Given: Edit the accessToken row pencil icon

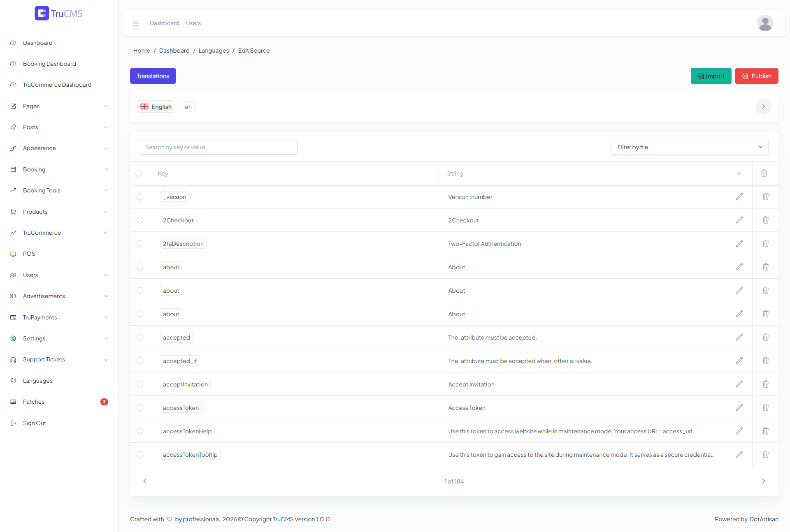Looking at the screenshot, I should [x=739, y=407].
